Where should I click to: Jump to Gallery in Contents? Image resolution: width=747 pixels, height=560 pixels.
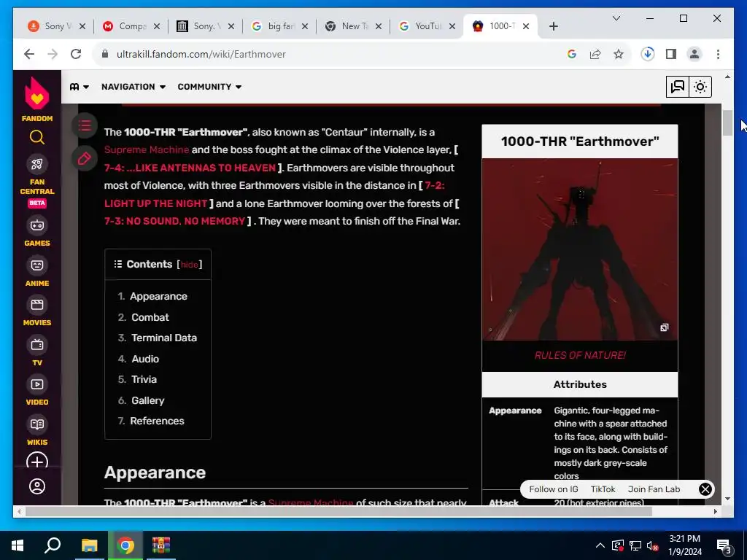[147, 400]
